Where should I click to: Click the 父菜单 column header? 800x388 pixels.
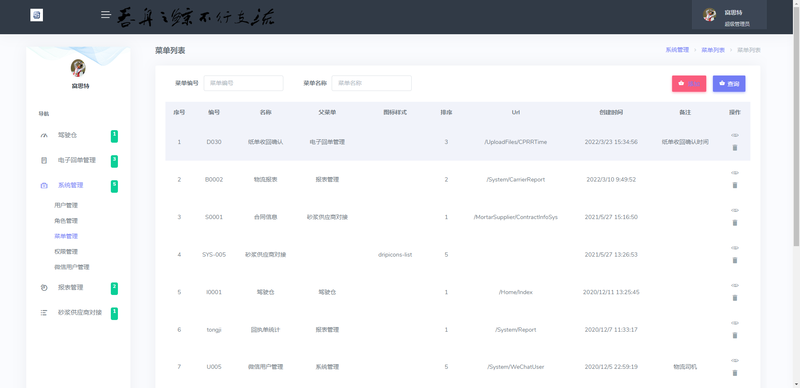tap(327, 112)
